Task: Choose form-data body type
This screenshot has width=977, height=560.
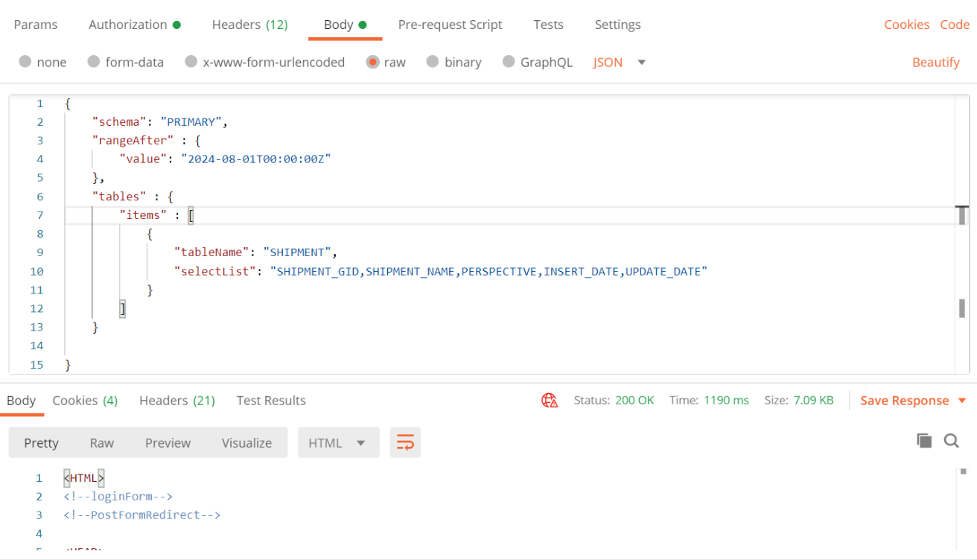Action: coord(126,62)
